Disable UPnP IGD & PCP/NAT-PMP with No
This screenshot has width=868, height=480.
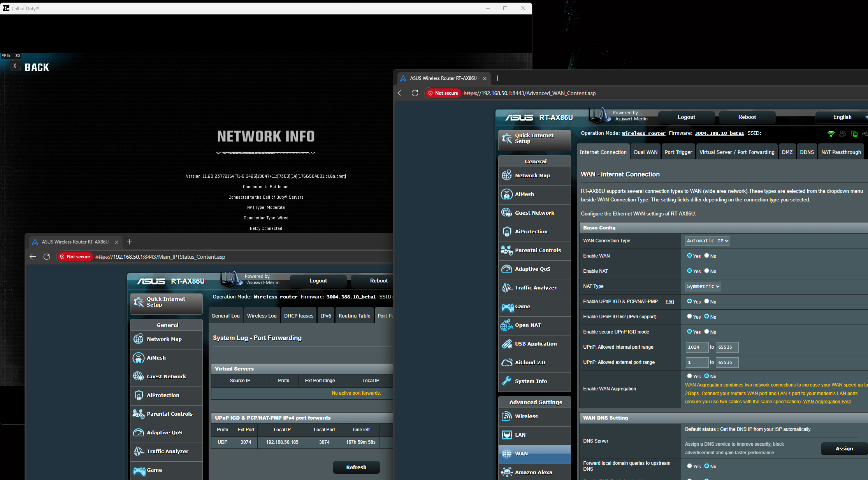coord(706,301)
